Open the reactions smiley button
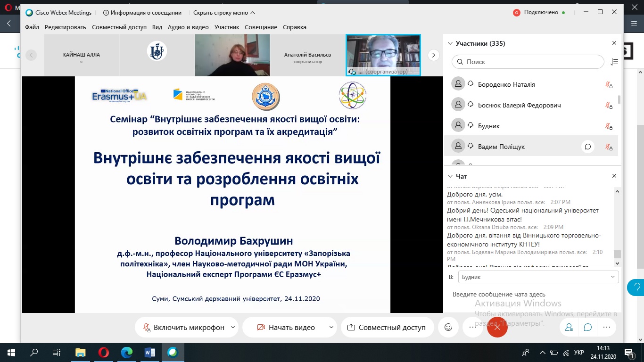The height and width of the screenshot is (362, 644). pyautogui.click(x=448, y=327)
